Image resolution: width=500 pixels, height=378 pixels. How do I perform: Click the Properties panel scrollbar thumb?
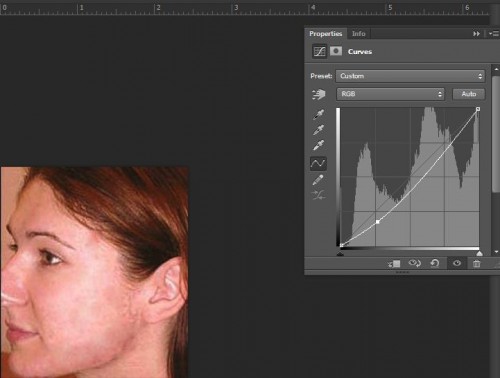click(x=496, y=134)
